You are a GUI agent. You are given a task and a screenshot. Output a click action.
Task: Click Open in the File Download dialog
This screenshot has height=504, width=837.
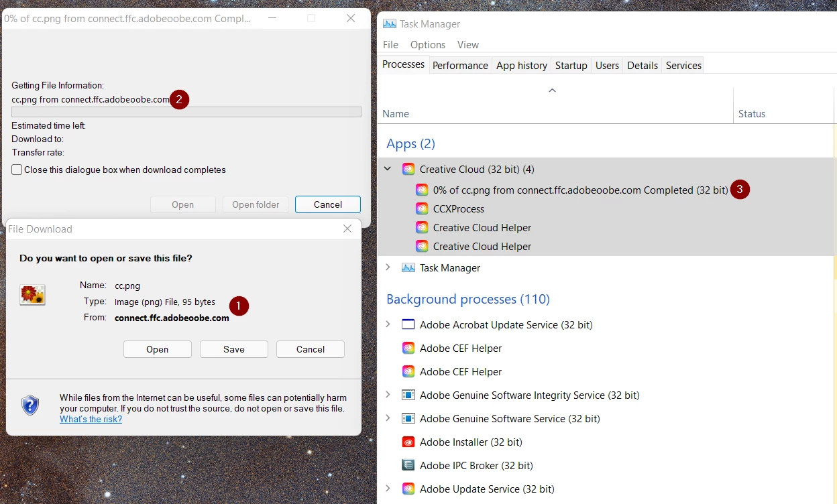coord(158,349)
